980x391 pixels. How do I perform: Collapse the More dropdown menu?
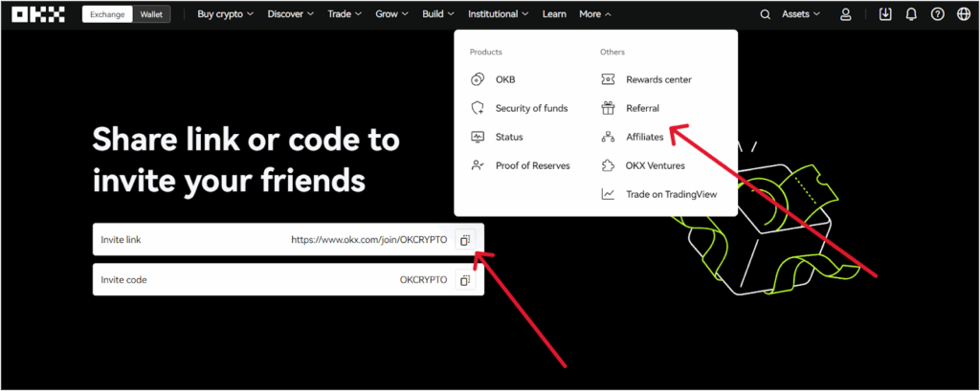[x=595, y=14]
